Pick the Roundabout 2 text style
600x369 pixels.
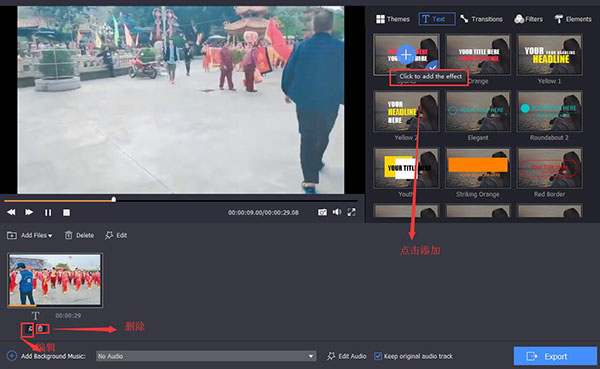(549, 111)
